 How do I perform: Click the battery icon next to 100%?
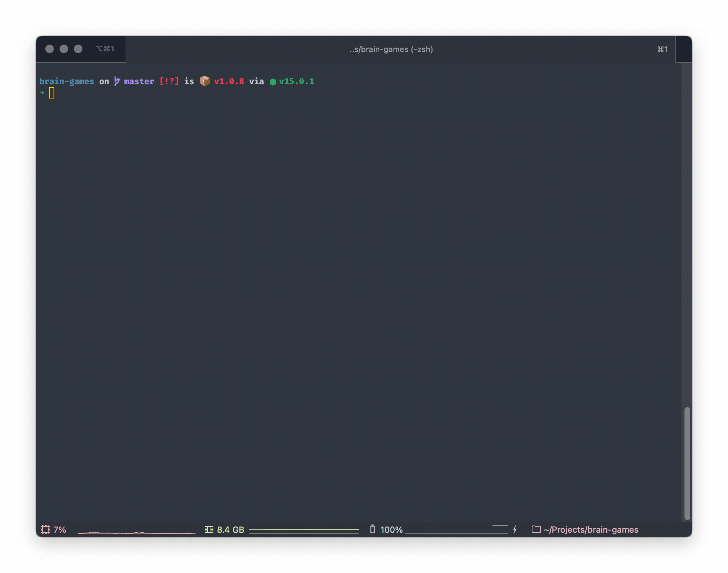click(373, 529)
